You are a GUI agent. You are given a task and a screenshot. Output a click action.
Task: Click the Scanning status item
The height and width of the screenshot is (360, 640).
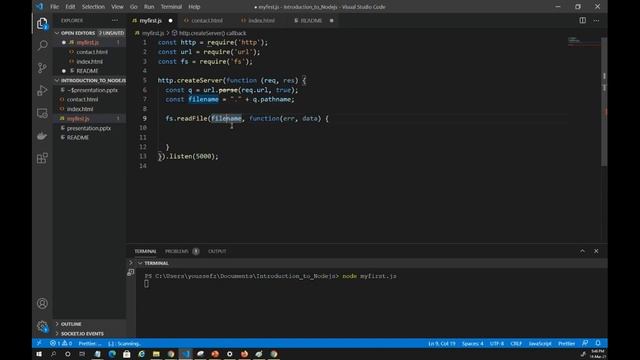[x=124, y=343]
